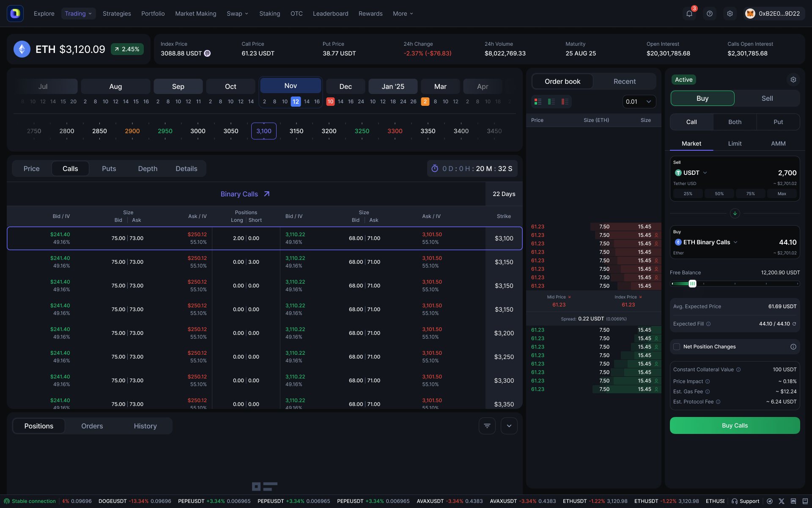
Task: Open the filter icon in the Positions panel
Action: coord(487,426)
